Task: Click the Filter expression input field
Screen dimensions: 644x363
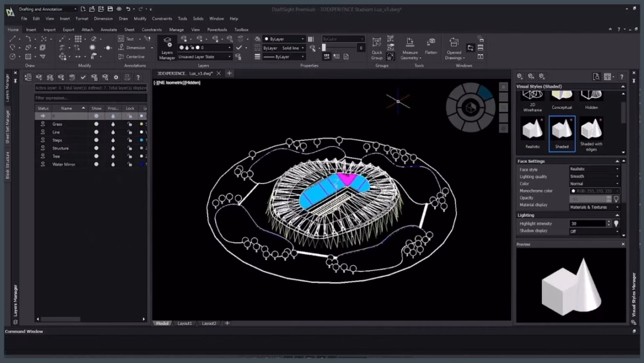Action: [x=91, y=98]
